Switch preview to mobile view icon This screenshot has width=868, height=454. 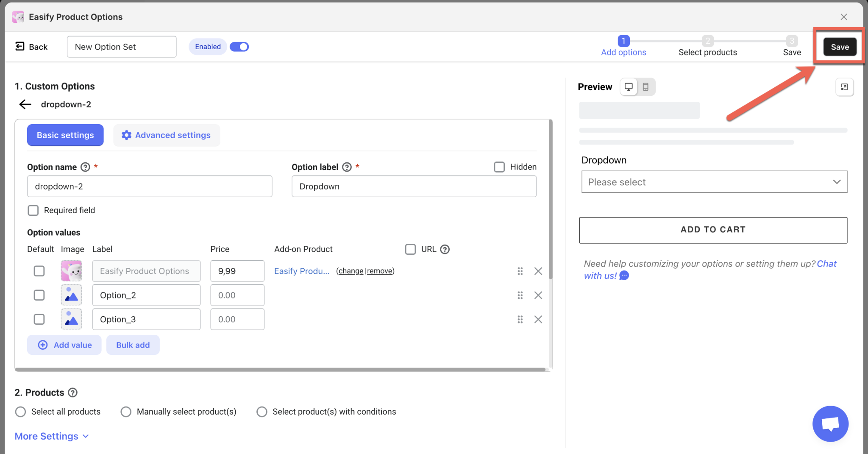(x=645, y=87)
